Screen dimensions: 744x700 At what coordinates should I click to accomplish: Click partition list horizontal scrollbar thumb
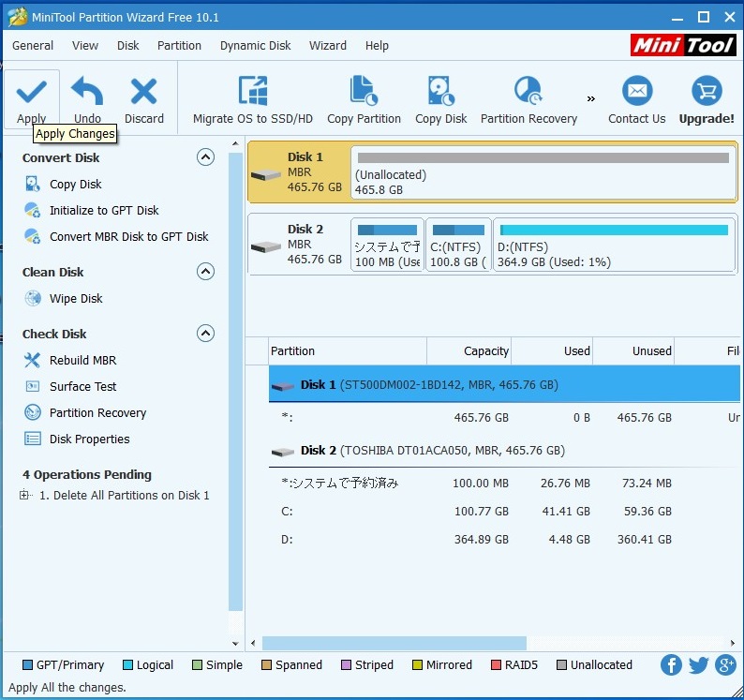pyautogui.click(x=394, y=644)
